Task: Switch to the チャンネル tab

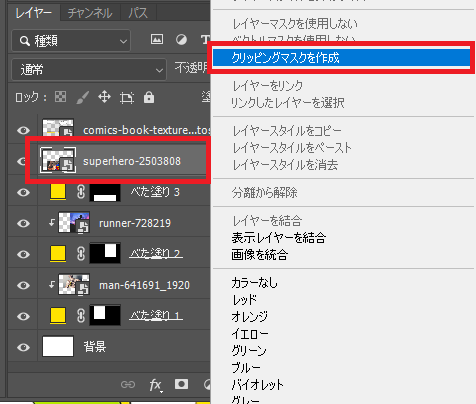Action: 90,13
